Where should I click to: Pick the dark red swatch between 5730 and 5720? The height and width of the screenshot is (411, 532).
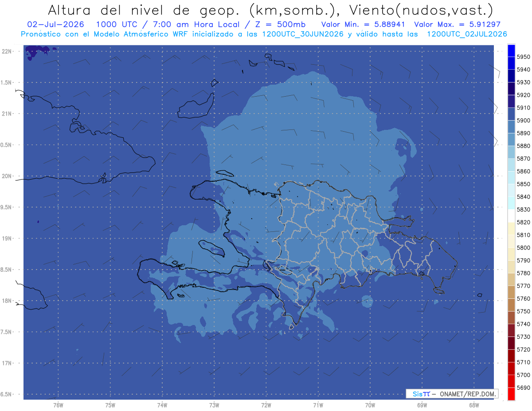point(511,343)
